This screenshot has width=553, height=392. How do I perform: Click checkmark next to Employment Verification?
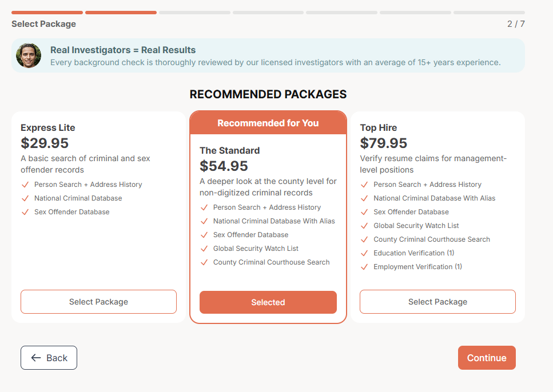(364, 267)
